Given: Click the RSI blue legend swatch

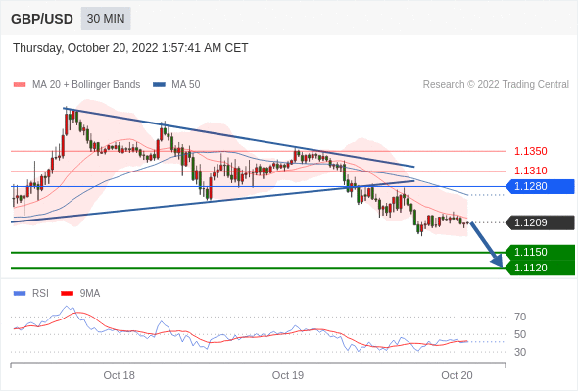Looking at the screenshot, I should [20, 294].
